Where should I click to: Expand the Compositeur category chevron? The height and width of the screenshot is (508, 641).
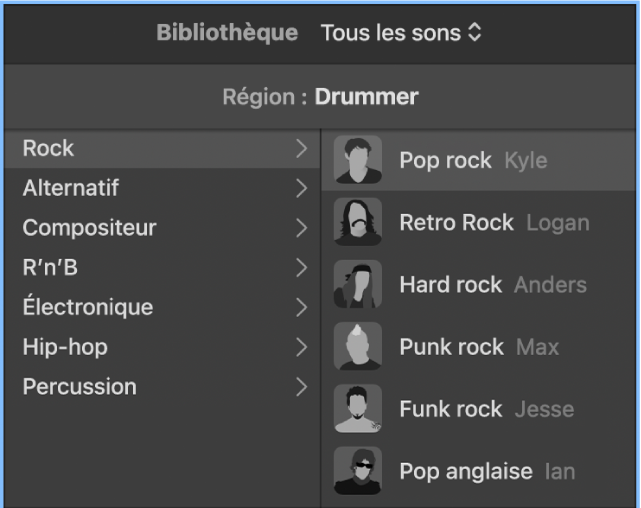(302, 228)
